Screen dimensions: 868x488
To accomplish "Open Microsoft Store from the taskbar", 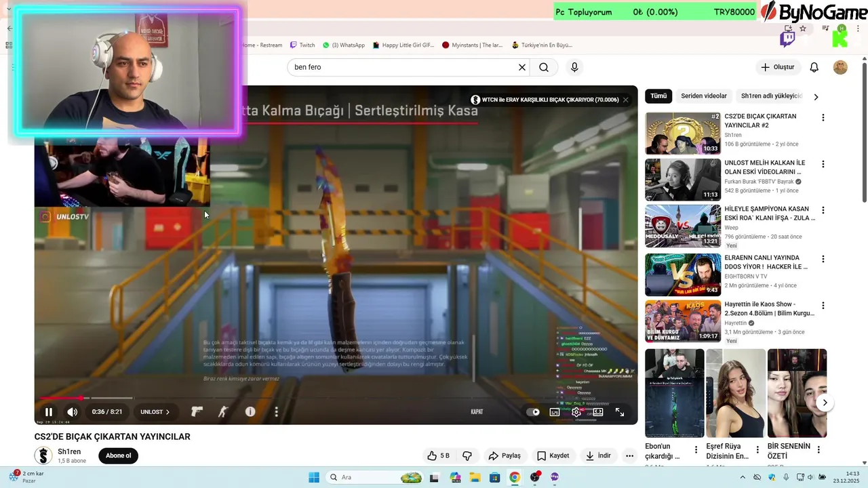I will click(x=494, y=477).
